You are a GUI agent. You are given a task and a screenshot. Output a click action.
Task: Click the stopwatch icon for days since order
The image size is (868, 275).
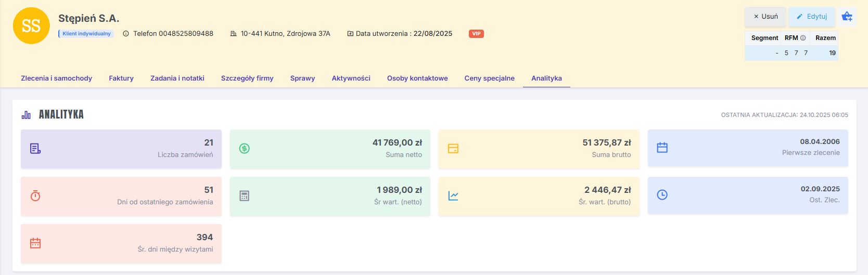35,196
